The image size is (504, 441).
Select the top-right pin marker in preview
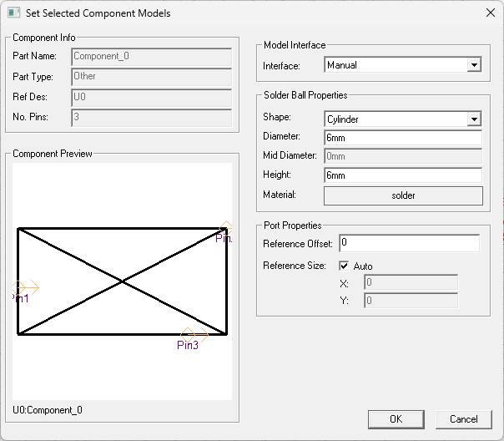tap(226, 228)
